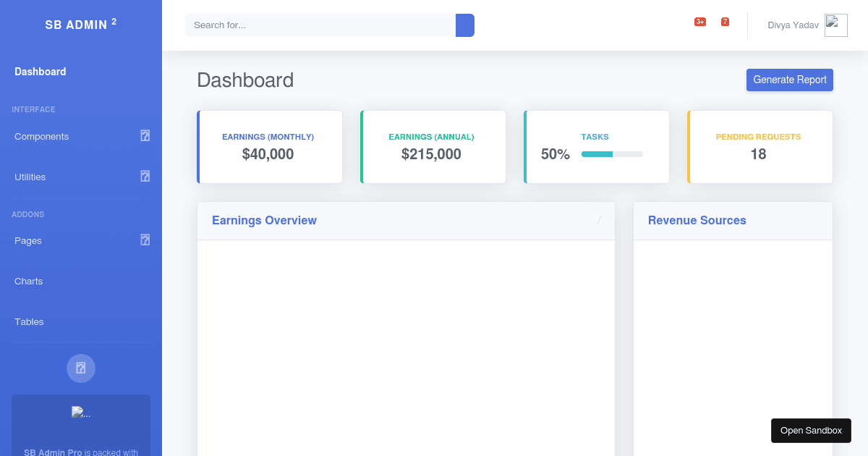Select Dashboard in the sidebar
Image resolution: width=868 pixels, height=456 pixels.
coord(41,72)
